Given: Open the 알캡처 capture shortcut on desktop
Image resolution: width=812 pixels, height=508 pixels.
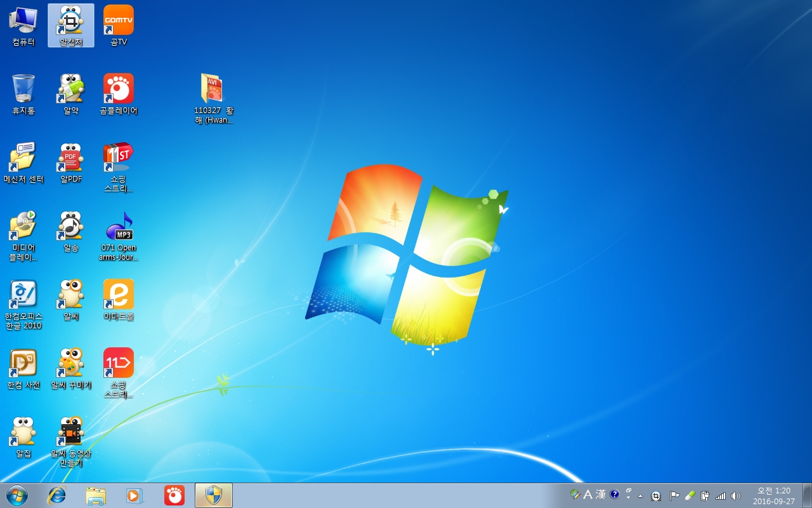Looking at the screenshot, I should [x=71, y=22].
